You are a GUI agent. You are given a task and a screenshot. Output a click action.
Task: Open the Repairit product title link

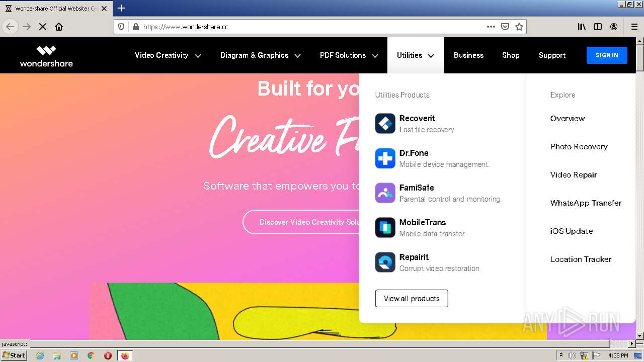(x=414, y=257)
